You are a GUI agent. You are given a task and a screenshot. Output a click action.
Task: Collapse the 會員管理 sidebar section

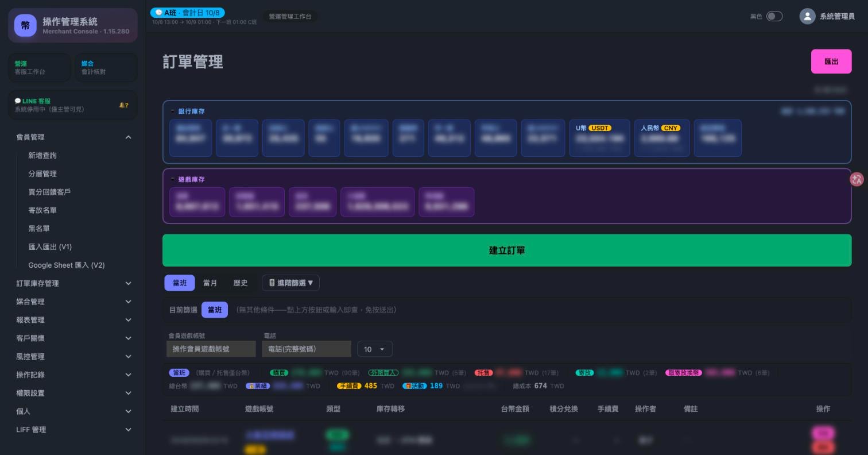[73, 137]
